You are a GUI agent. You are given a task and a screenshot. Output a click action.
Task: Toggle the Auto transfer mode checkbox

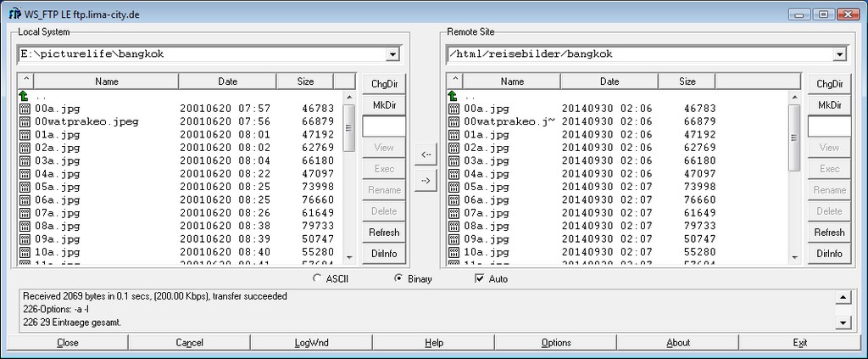(480, 278)
